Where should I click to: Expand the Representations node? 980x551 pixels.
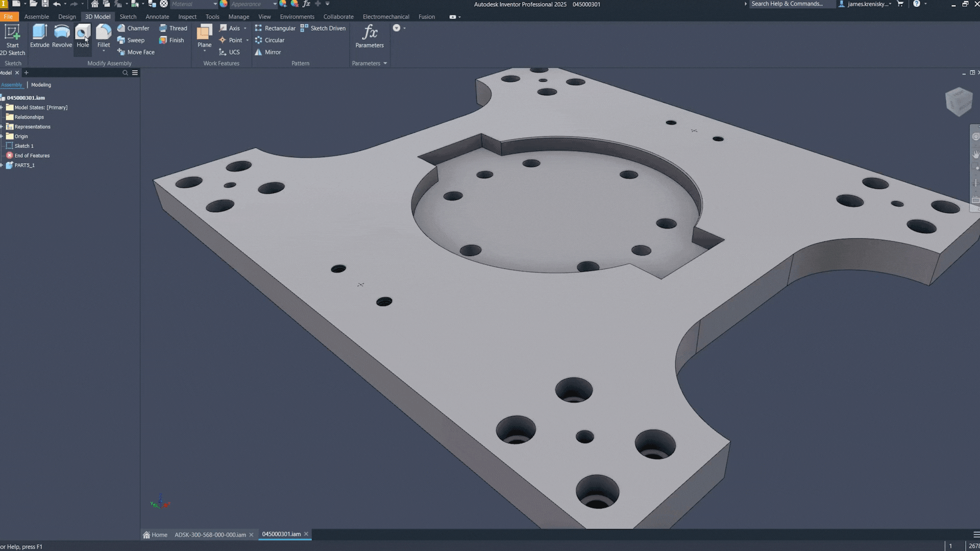(2, 127)
